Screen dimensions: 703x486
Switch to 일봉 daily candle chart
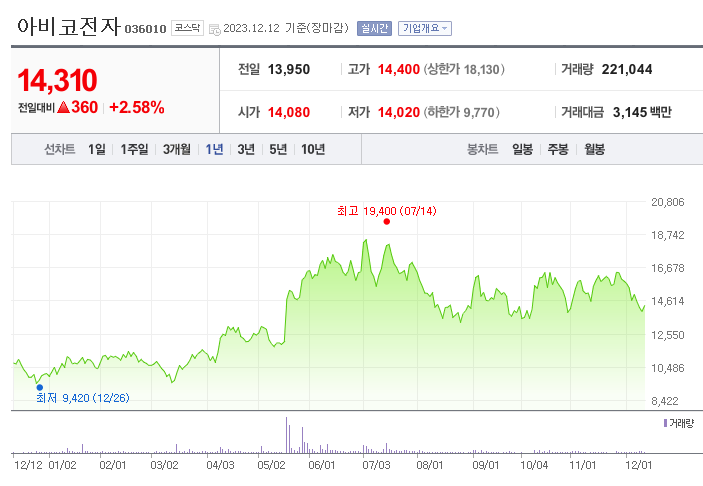coord(523,149)
